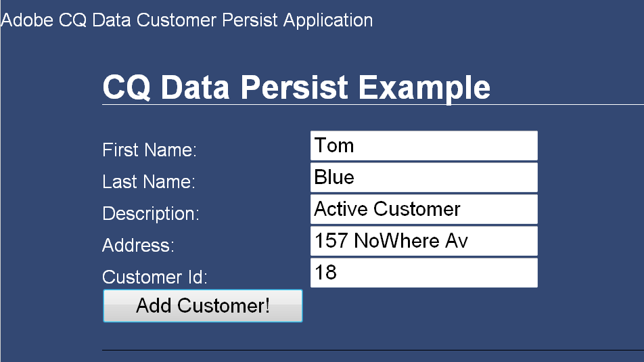Screen dimensions: 644x362
Task: Click the CQ Data Persist Example heading
Action: tap(296, 88)
